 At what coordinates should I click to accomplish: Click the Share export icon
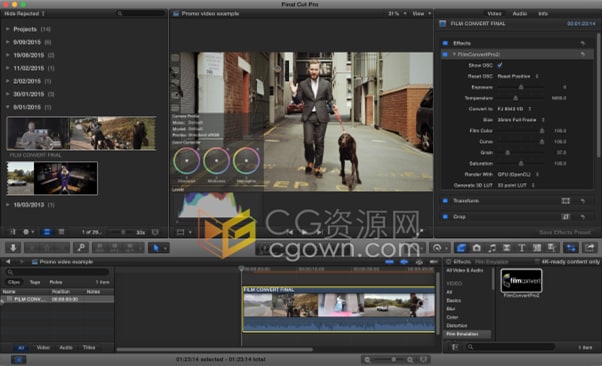(590, 248)
